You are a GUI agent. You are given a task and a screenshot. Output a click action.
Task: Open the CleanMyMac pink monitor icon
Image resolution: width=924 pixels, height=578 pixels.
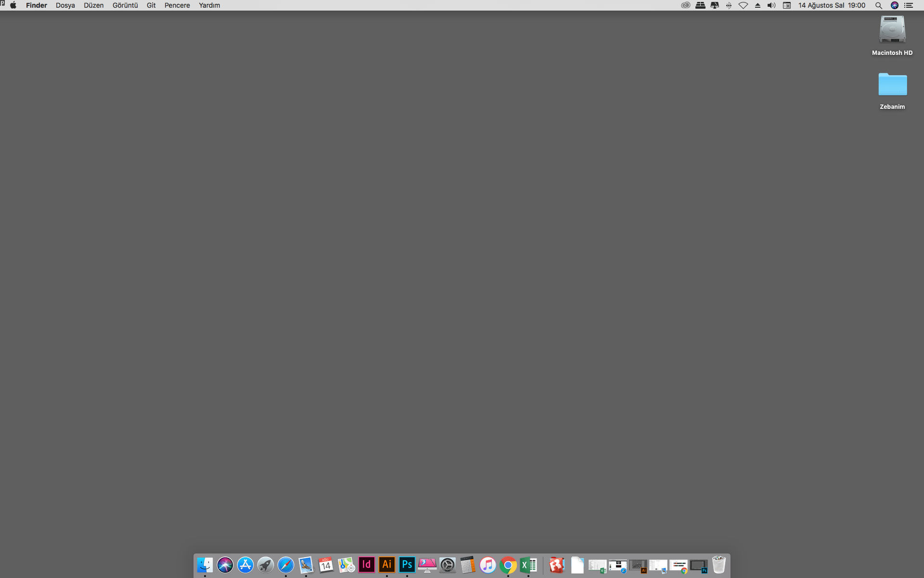pyautogui.click(x=427, y=565)
